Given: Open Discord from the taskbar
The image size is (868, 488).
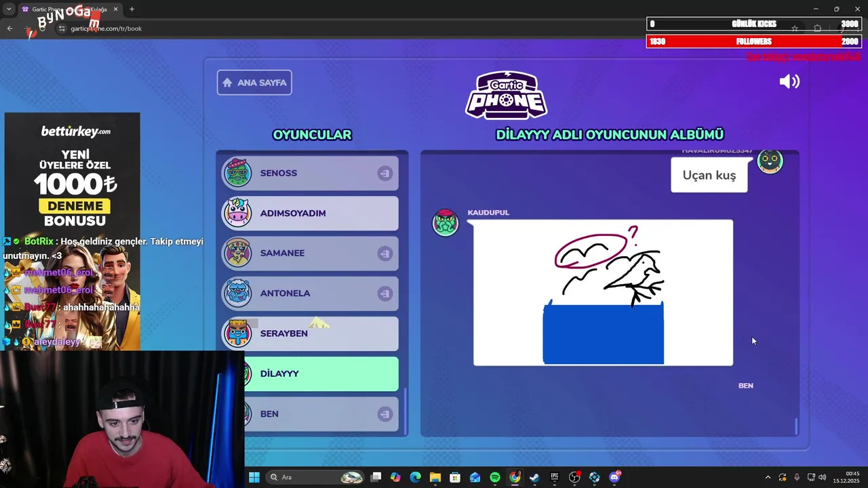Looking at the screenshot, I should coord(615,477).
